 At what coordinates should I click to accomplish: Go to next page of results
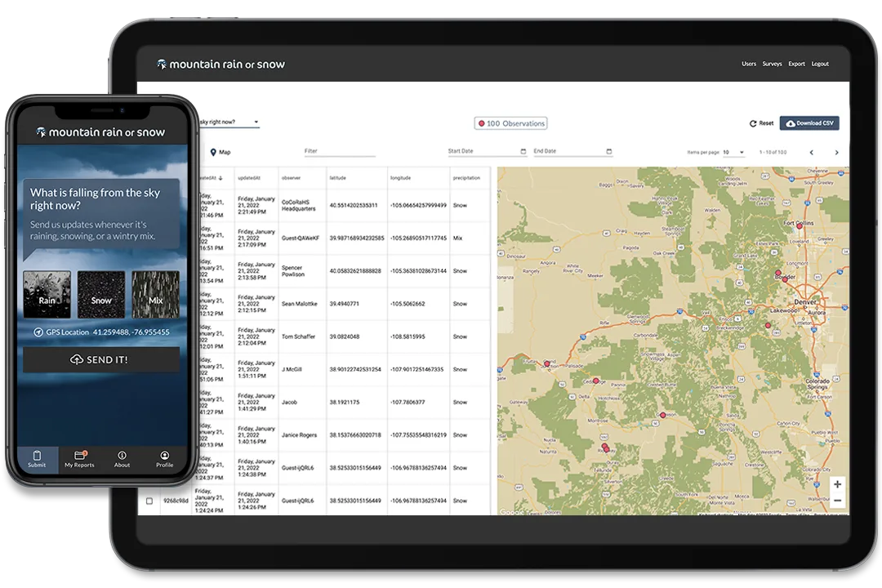[x=836, y=153]
